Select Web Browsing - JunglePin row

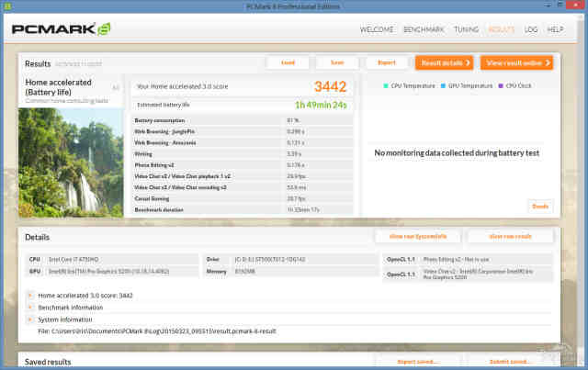243,131
